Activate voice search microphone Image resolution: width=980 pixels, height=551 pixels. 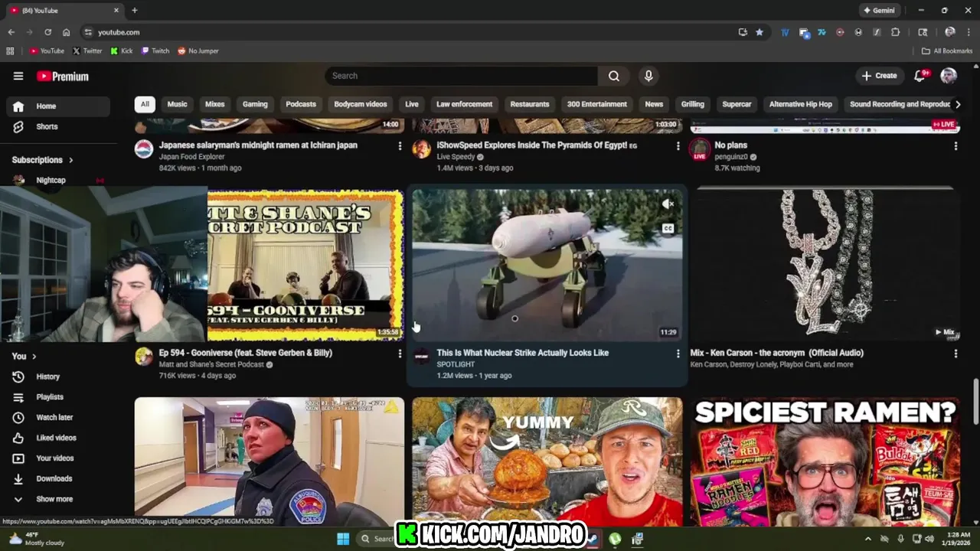[x=648, y=76]
